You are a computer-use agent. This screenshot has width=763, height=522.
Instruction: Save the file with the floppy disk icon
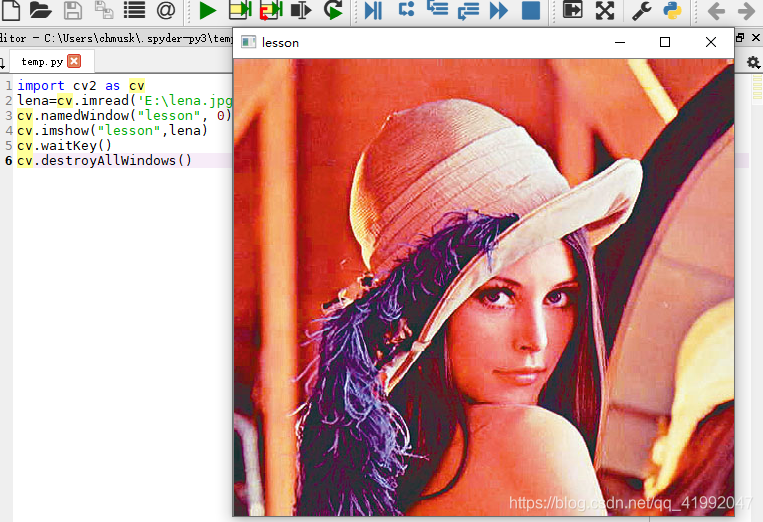pos(73,10)
